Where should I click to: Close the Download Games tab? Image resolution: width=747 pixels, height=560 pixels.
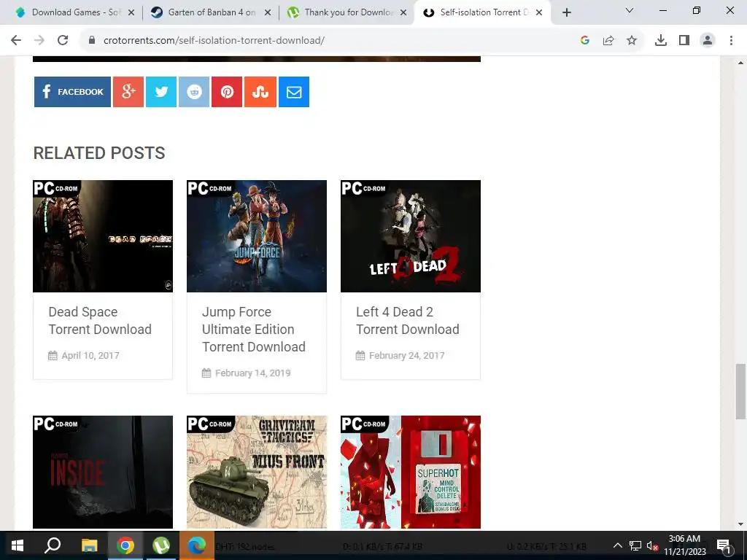(131, 13)
